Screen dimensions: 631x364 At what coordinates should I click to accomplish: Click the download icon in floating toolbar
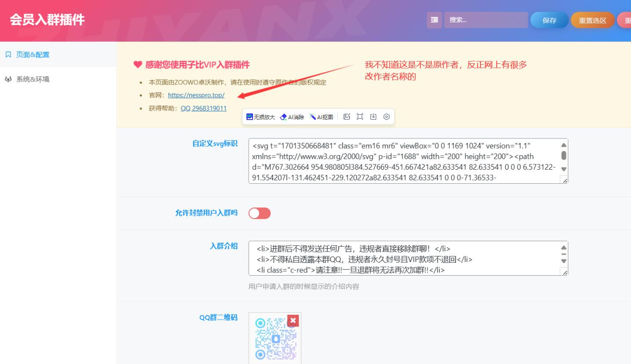(373, 116)
